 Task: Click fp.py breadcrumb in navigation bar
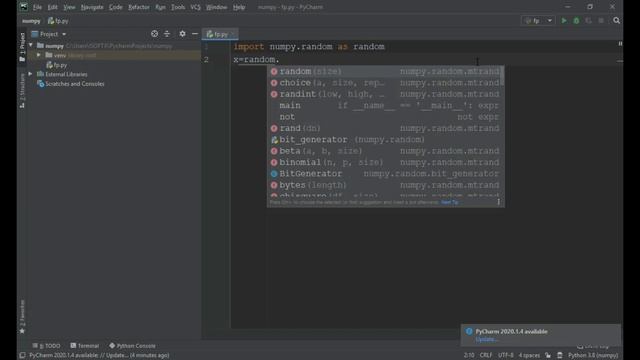coord(58,21)
